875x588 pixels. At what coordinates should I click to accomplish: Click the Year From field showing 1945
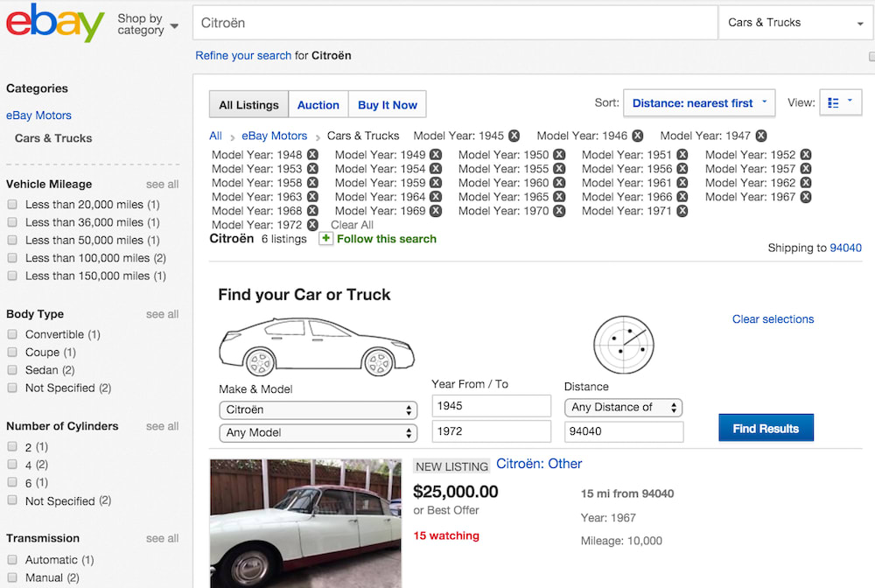click(492, 406)
